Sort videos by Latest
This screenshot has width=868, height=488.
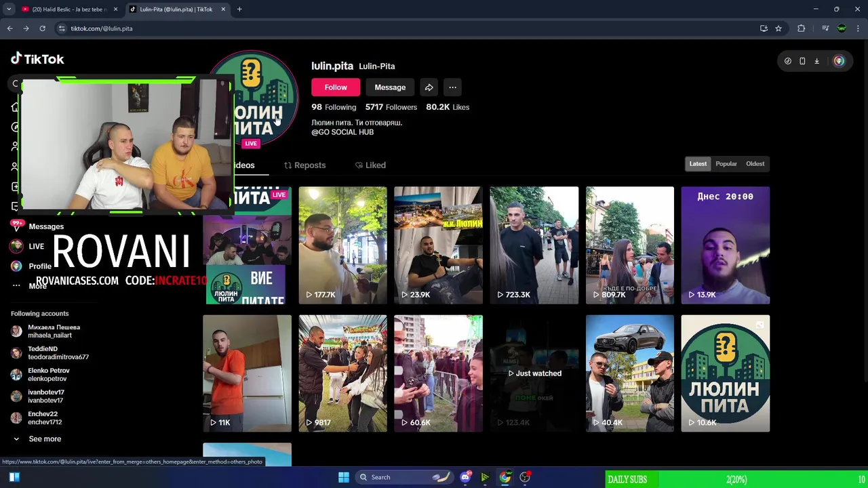click(x=698, y=164)
